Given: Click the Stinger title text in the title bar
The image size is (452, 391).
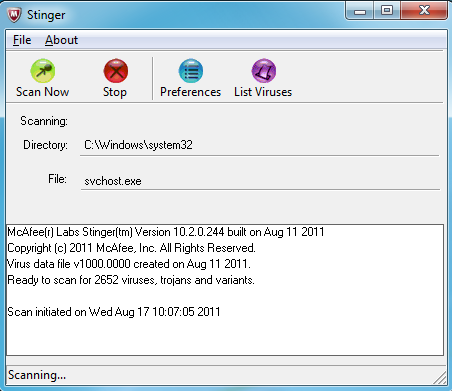Looking at the screenshot, I should 46,15.
